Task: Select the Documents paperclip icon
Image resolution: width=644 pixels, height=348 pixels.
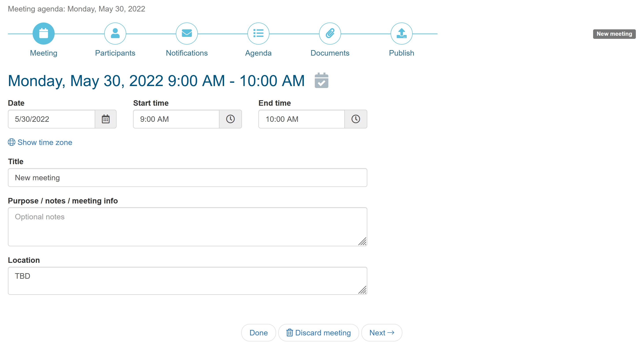Action: [x=330, y=34]
